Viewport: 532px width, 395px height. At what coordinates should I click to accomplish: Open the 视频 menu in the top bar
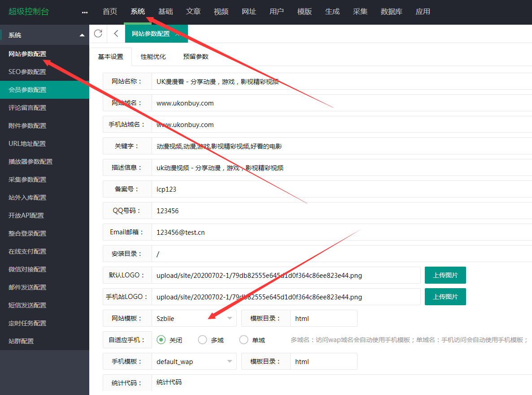coord(221,12)
